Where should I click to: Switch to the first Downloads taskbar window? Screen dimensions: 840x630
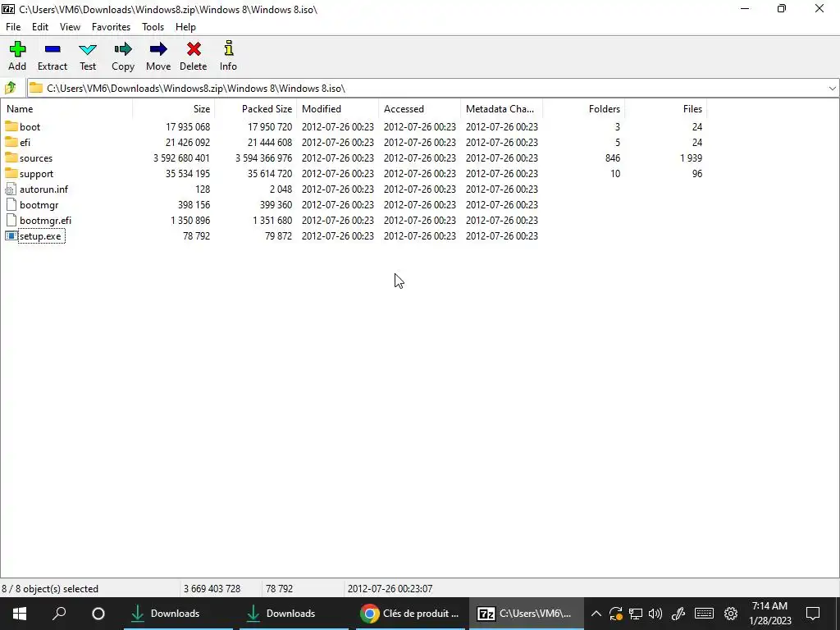tap(178, 614)
